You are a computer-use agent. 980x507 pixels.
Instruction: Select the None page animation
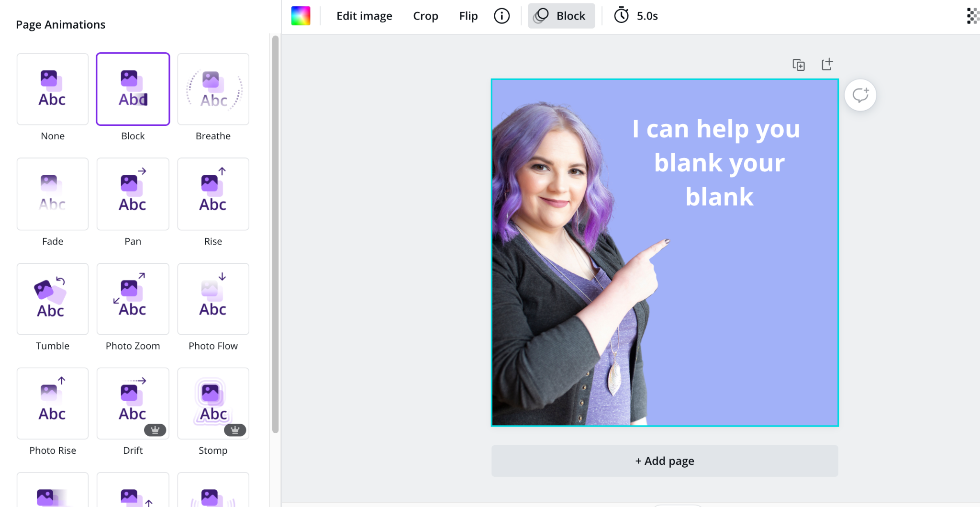tap(53, 89)
